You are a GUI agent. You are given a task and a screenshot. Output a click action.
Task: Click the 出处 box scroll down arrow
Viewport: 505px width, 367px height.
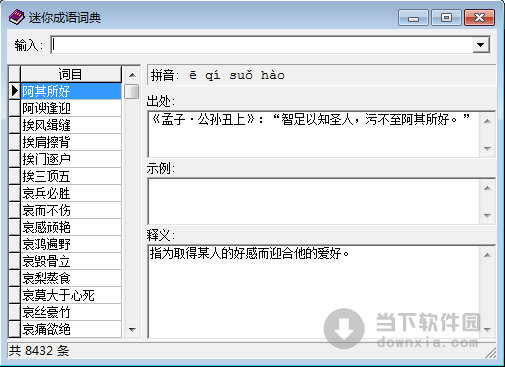487,148
